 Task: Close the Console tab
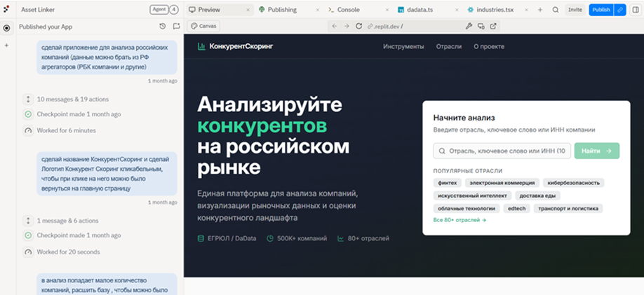(x=387, y=10)
